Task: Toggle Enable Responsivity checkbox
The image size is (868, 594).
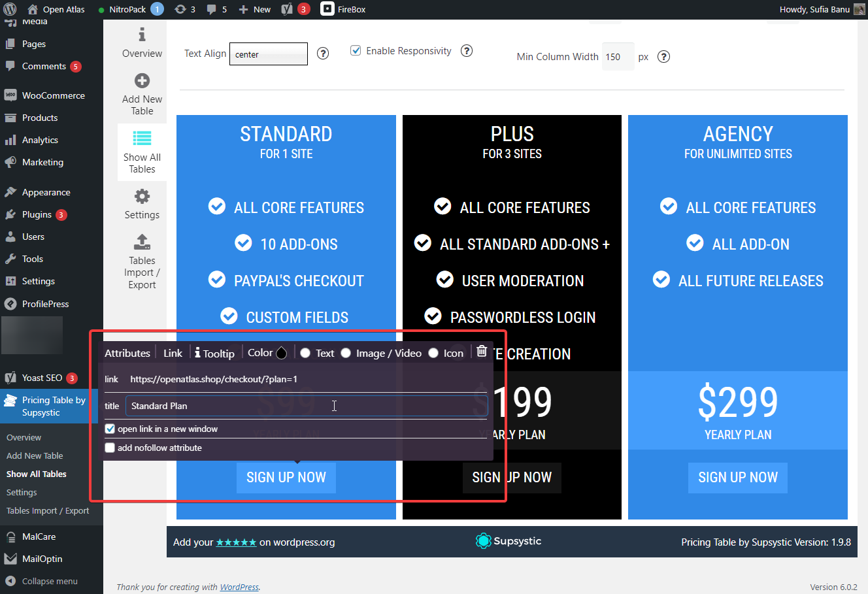Action: point(356,50)
